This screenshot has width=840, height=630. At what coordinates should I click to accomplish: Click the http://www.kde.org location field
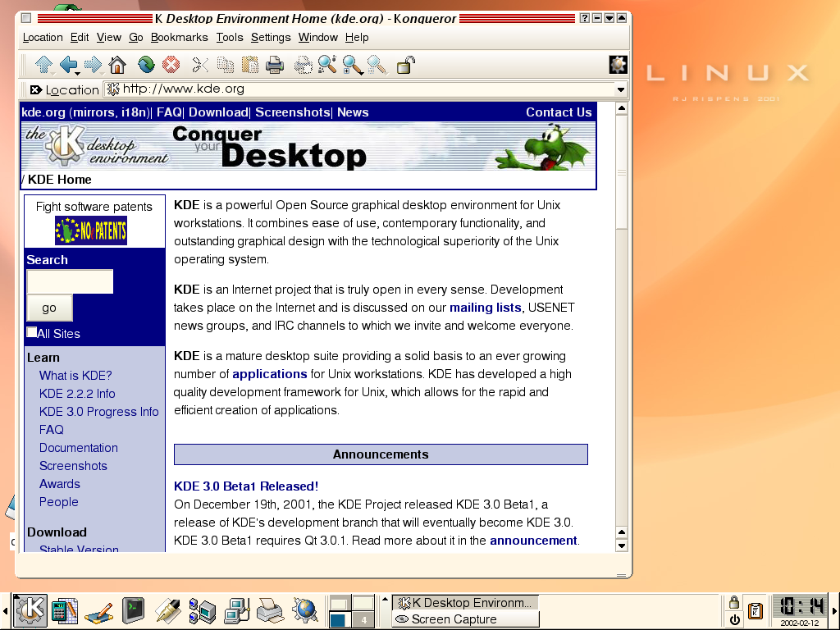click(360, 89)
